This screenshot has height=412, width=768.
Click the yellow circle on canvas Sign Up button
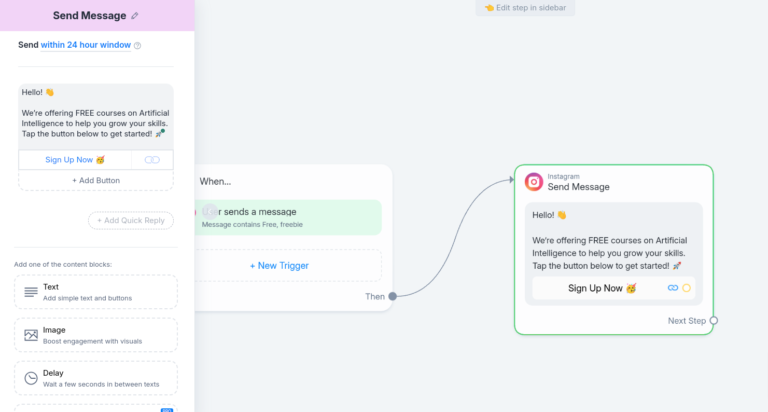tap(686, 288)
